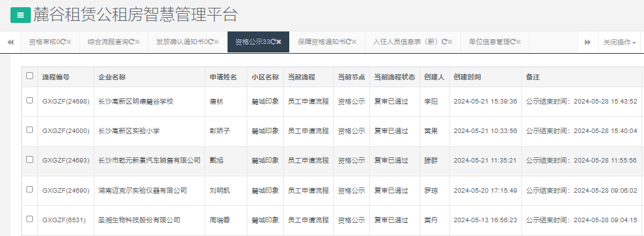Image resolution: width=644 pixels, height=236 pixels.
Task: Click company 长沙高新区明德麓谷学校
Action: pos(136,102)
